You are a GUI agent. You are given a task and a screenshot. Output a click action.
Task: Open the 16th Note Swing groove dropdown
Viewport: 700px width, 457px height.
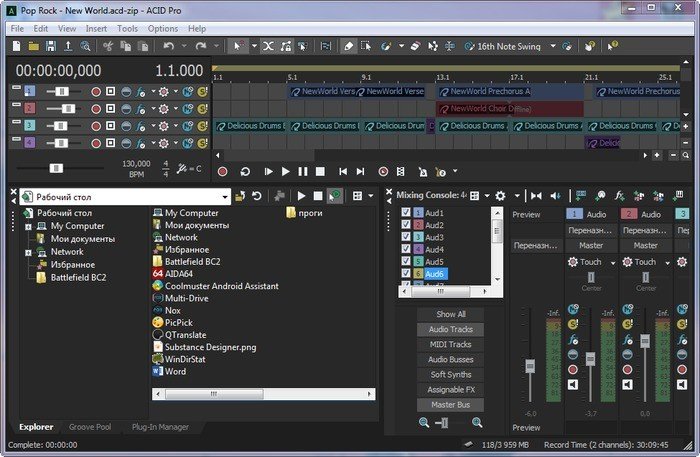click(x=553, y=46)
